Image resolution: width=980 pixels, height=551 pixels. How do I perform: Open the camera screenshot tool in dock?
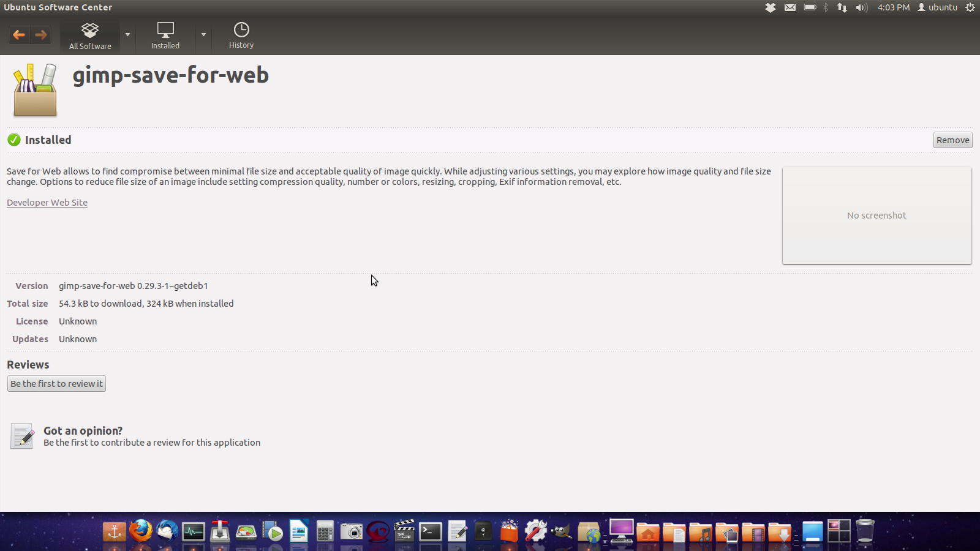(x=352, y=531)
